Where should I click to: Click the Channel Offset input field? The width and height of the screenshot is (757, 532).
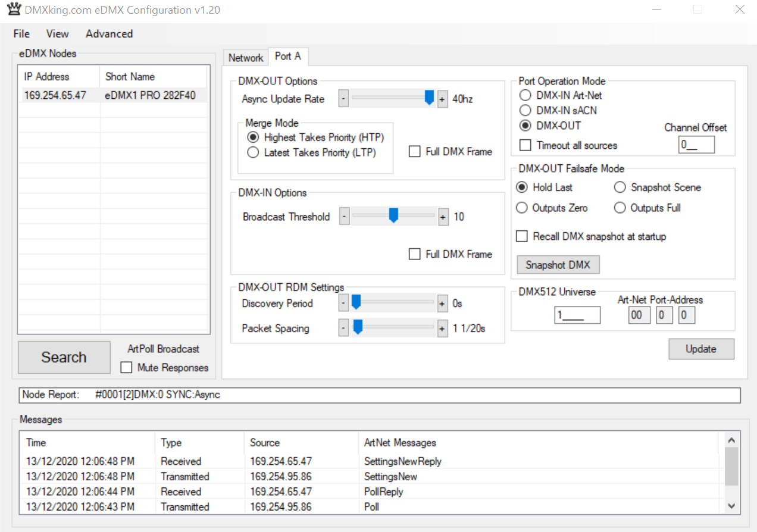tap(696, 145)
